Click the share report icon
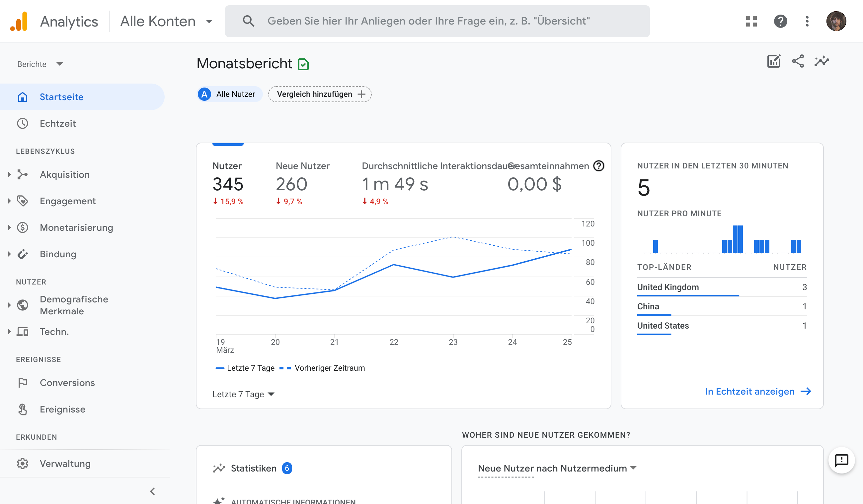 (798, 62)
